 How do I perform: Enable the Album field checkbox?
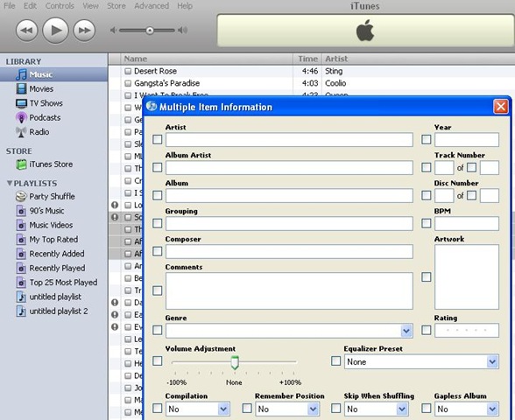click(x=158, y=195)
